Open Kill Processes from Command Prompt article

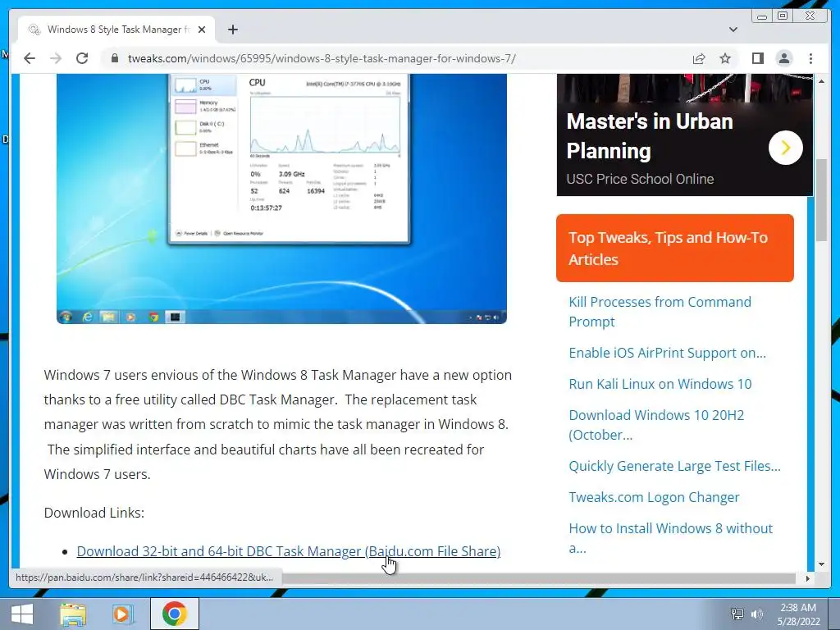(660, 312)
